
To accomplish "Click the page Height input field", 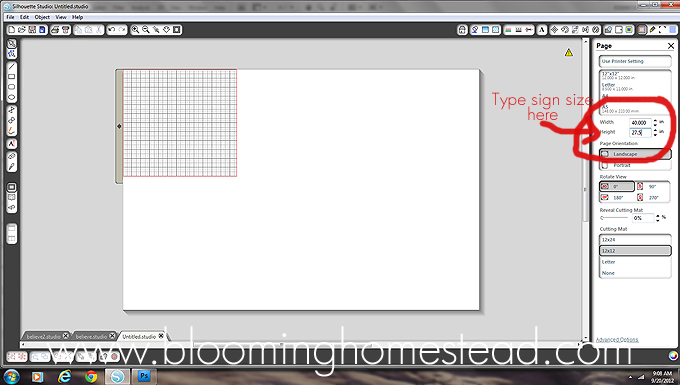I will coord(640,132).
